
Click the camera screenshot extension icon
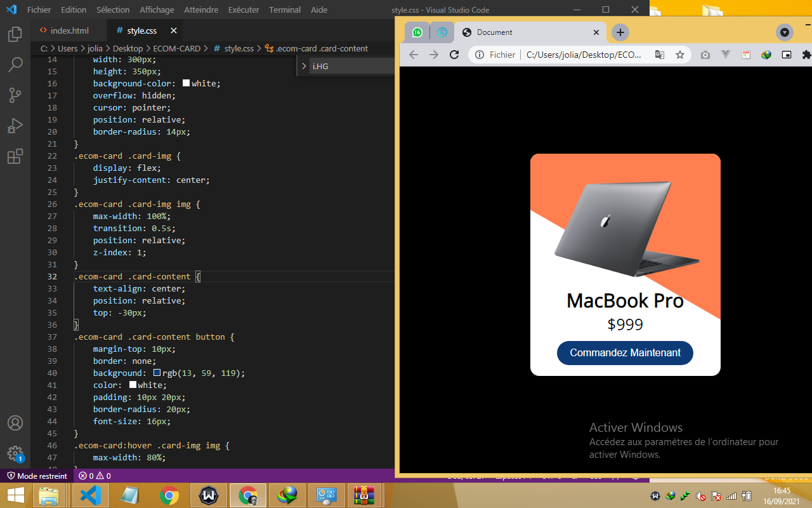pyautogui.click(x=705, y=55)
